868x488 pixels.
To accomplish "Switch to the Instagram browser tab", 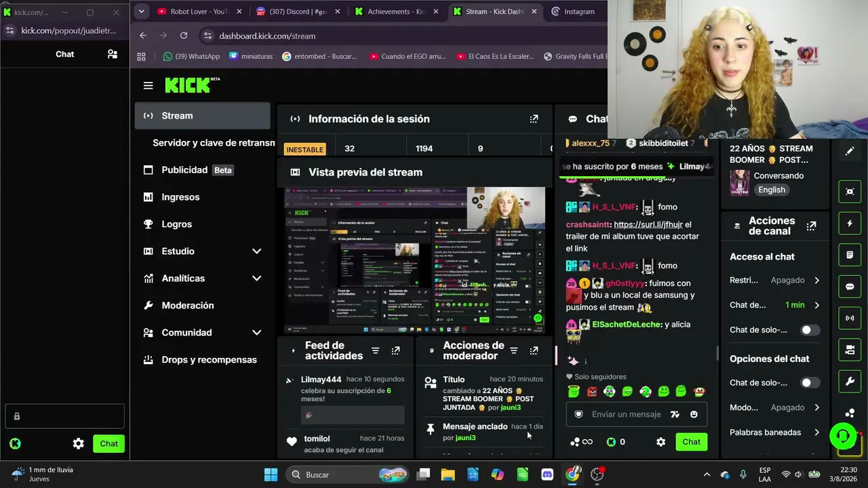I will point(578,12).
